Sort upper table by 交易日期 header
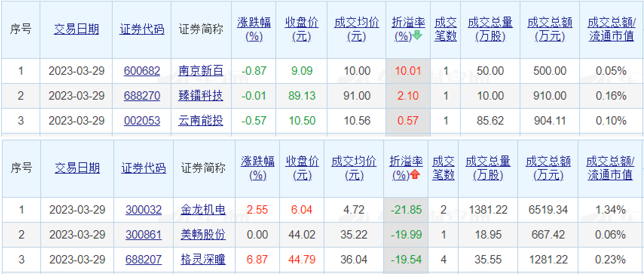The image size is (644, 274). 76,29
